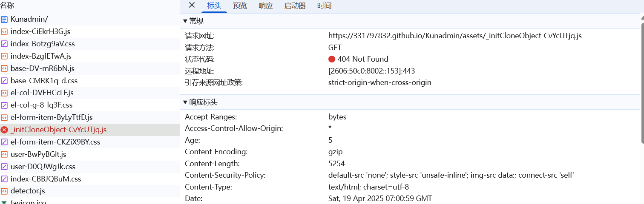Click the script icon beside detector.js

[x=4, y=191]
